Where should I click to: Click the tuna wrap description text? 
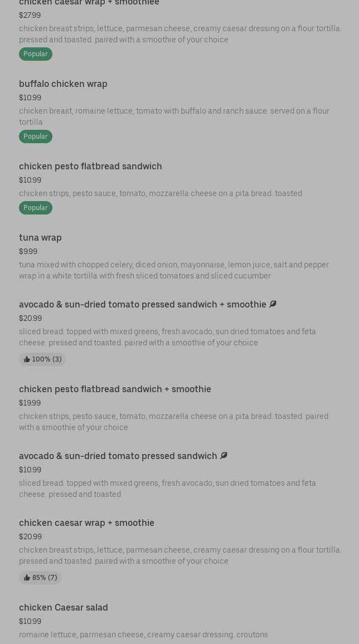click(174, 270)
